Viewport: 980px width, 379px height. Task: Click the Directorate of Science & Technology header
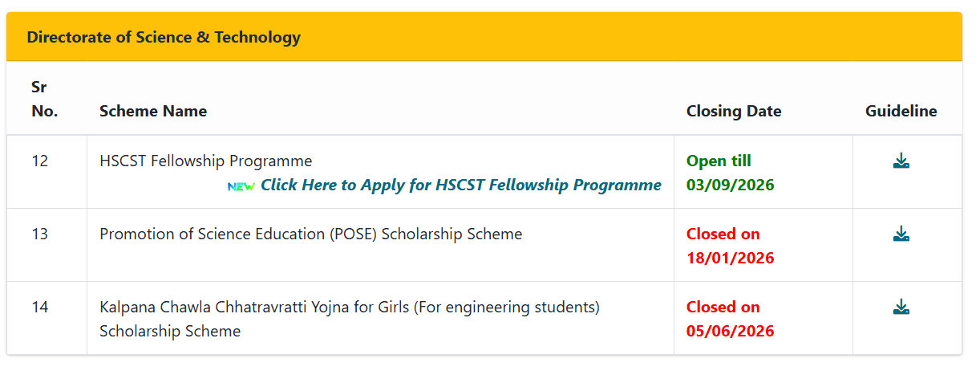click(x=164, y=37)
